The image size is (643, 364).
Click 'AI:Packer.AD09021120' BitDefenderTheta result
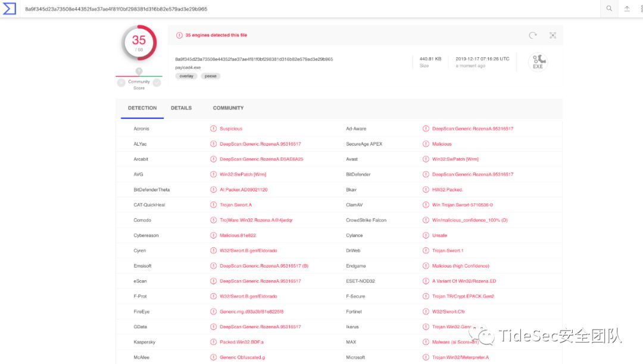coord(244,190)
